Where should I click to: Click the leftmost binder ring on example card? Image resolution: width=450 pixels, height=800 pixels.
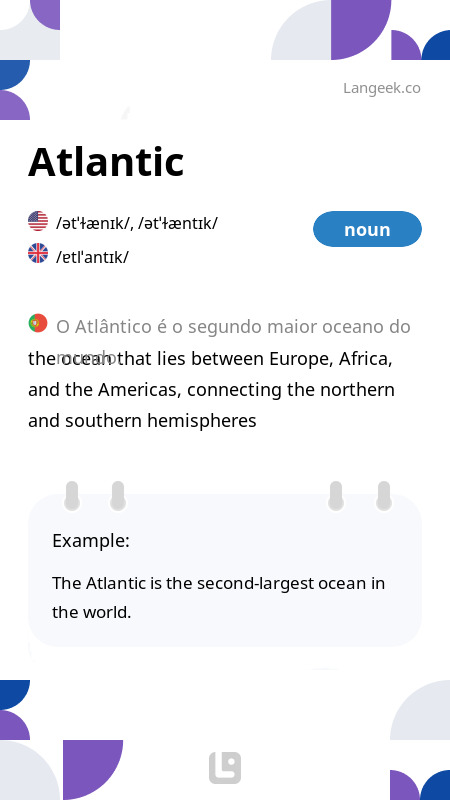pos(72,495)
